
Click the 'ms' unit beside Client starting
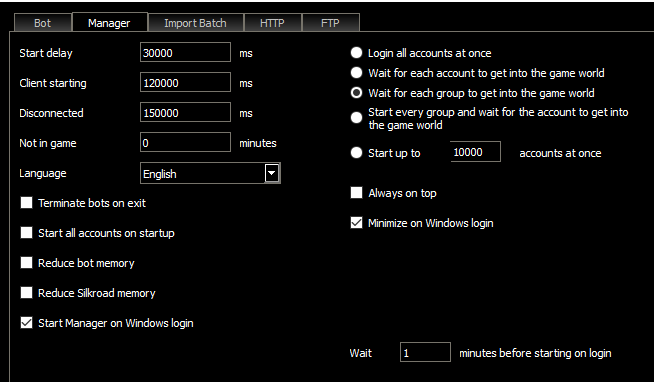point(246,83)
